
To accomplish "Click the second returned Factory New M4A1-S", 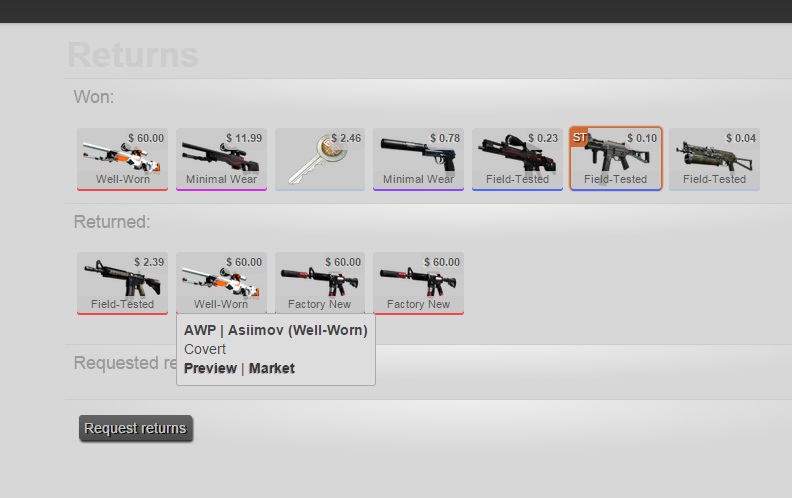I will 418,283.
